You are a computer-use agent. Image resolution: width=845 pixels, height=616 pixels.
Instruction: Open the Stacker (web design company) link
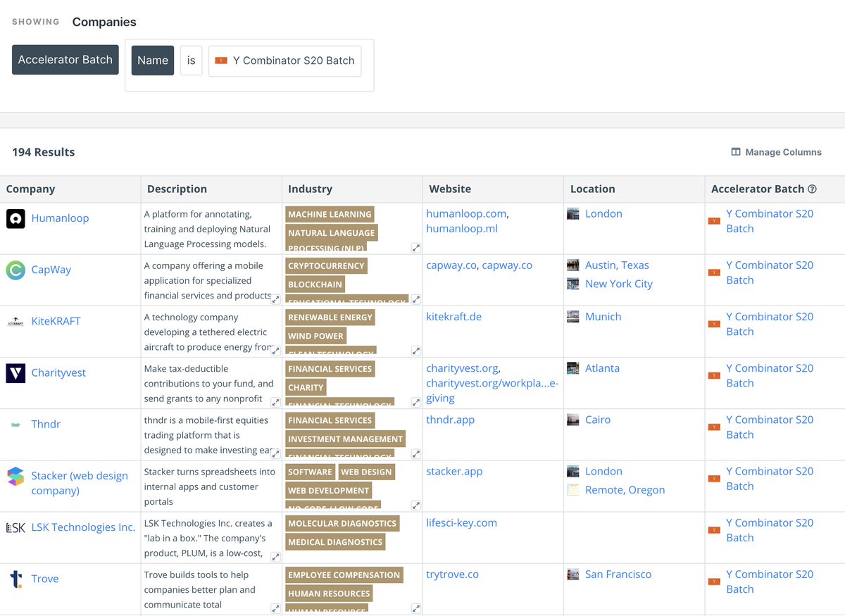pyautogui.click(x=80, y=483)
